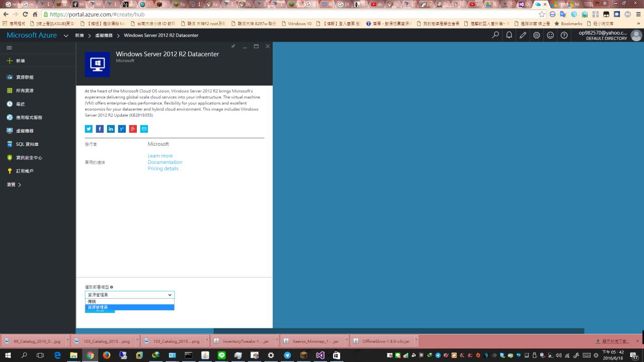Share via the LinkedIn icon
The image size is (644, 362).
coord(111,129)
